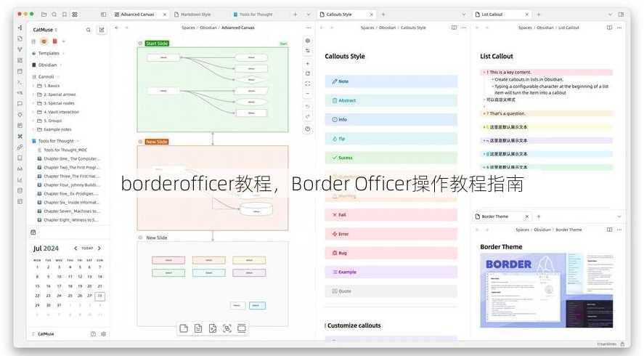Add card icon in canvas bottom toolbar

[x=184, y=328]
